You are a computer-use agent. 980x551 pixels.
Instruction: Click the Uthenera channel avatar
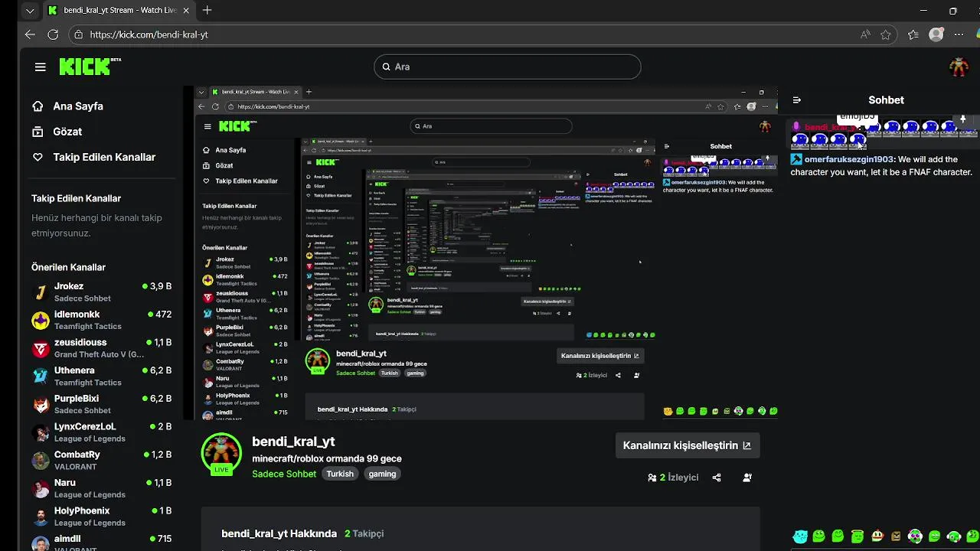coord(41,376)
